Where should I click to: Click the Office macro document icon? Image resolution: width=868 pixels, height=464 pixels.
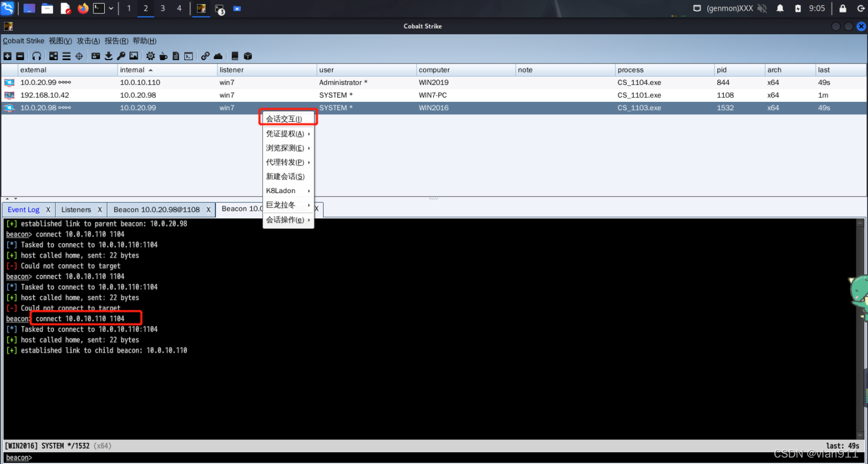[176, 56]
